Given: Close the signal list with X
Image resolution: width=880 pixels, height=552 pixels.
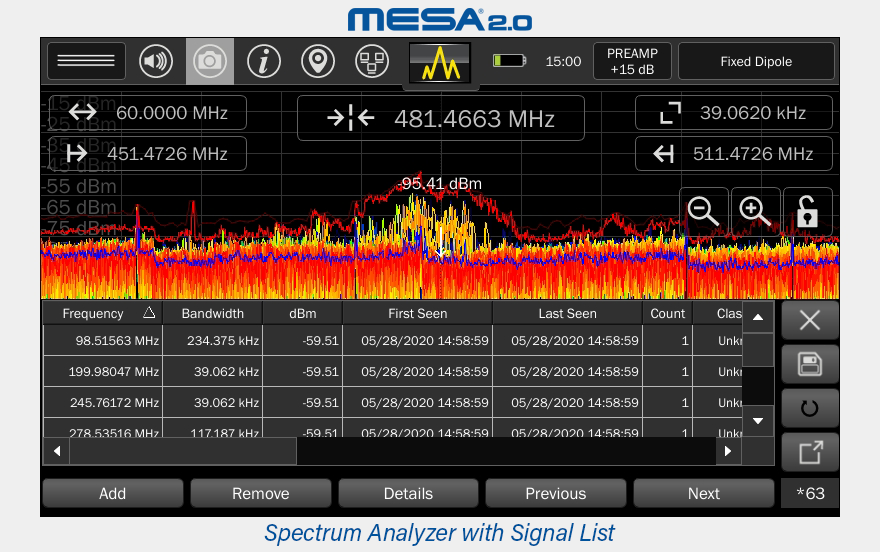Looking at the screenshot, I should pyautogui.click(x=810, y=320).
